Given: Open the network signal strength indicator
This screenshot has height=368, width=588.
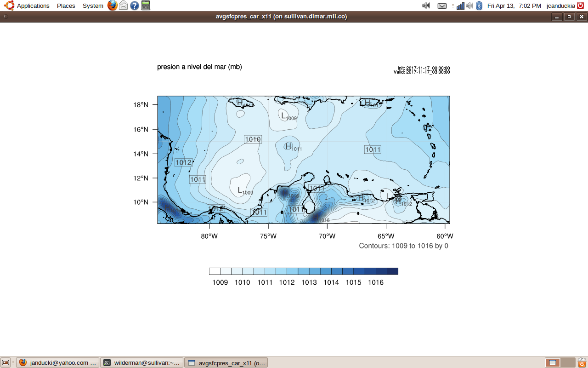Looking at the screenshot, I should coord(460,6).
